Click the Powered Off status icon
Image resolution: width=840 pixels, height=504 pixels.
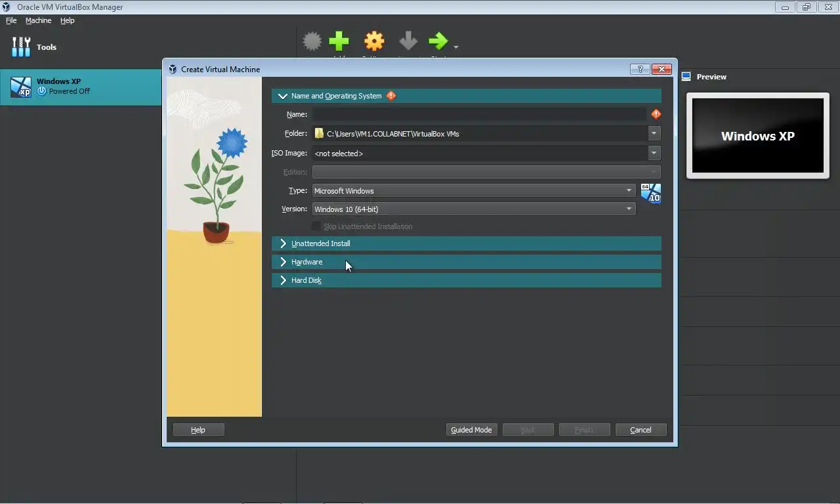[x=42, y=91]
